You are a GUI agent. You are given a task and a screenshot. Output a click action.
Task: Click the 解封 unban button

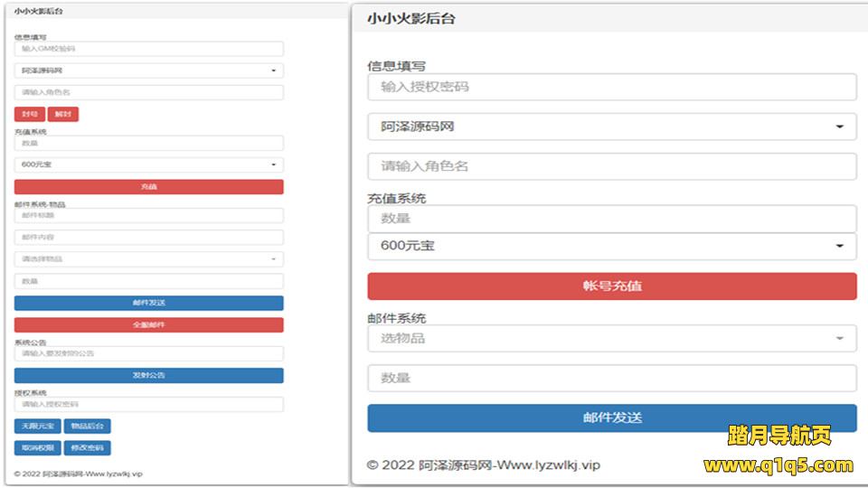coord(62,114)
